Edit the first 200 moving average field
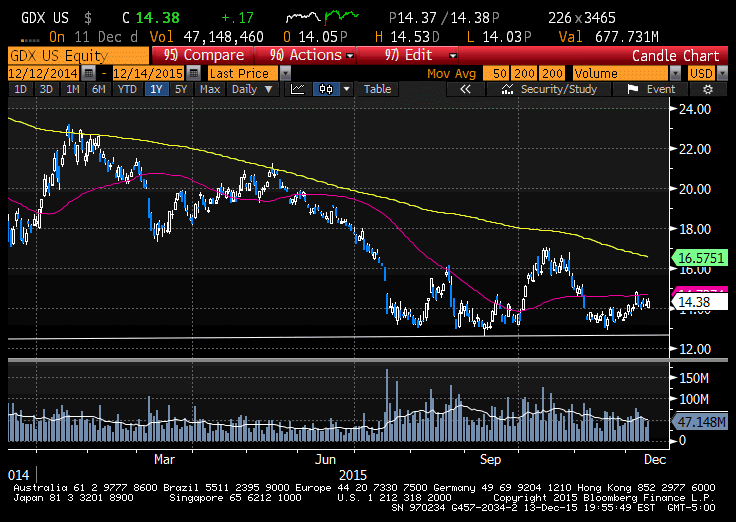Image resolution: width=736 pixels, height=522 pixels. pos(524,73)
